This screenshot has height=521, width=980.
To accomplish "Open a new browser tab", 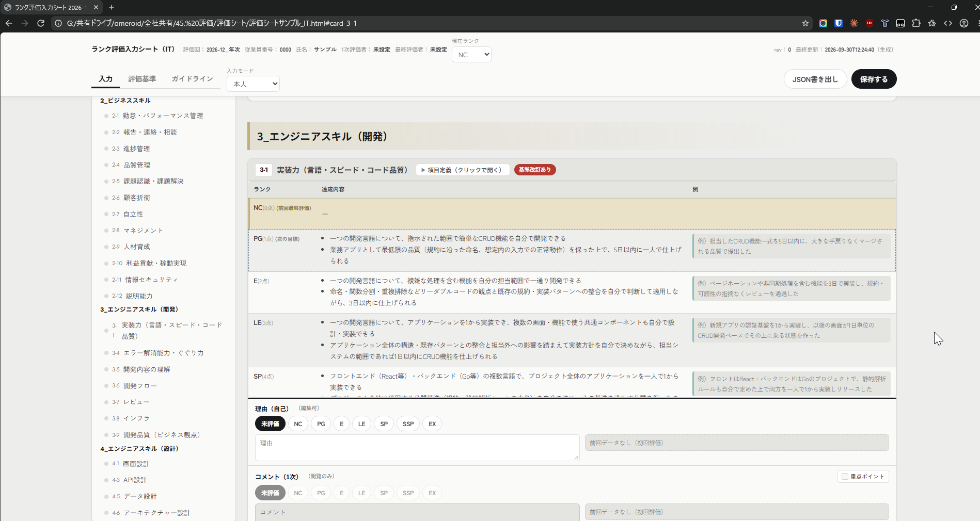I will pyautogui.click(x=112, y=7).
